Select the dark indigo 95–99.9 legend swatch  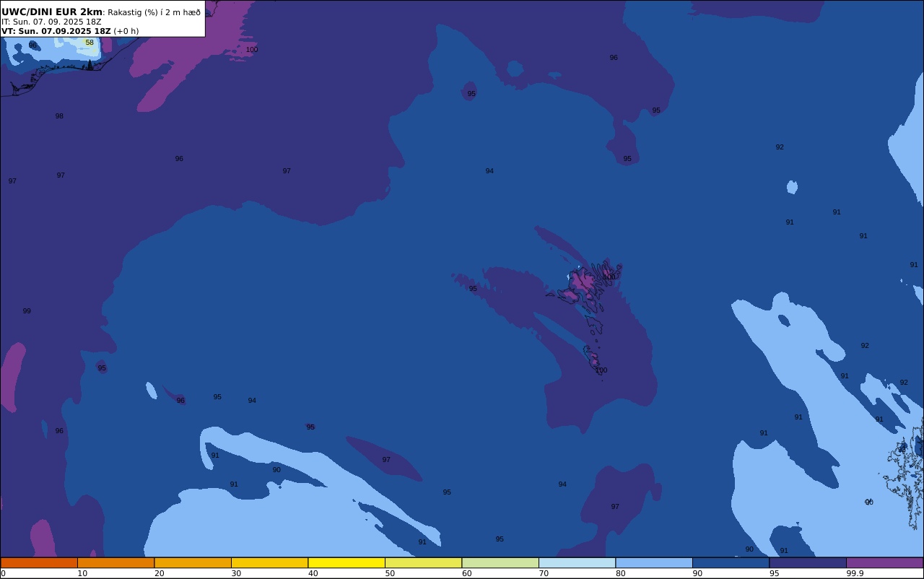[808, 562]
